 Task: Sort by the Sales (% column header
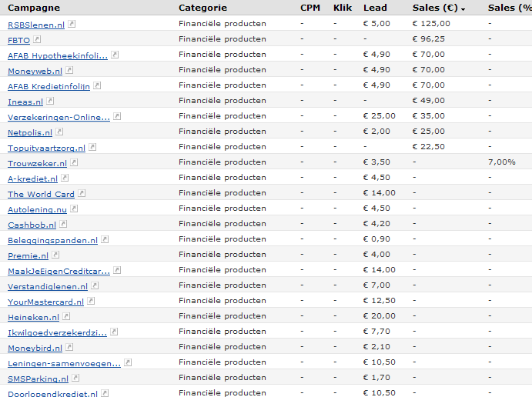[510, 8]
